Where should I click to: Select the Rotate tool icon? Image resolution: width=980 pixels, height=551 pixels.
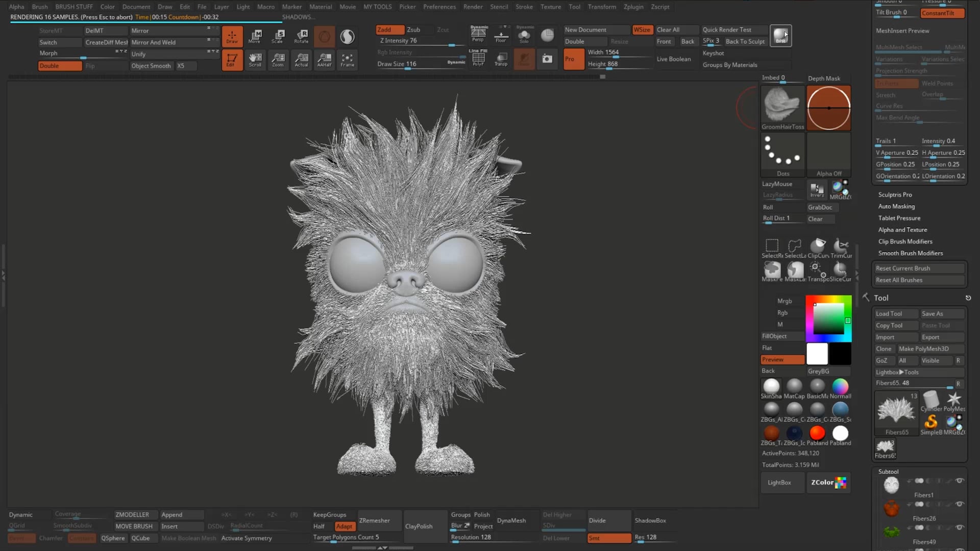(x=301, y=36)
